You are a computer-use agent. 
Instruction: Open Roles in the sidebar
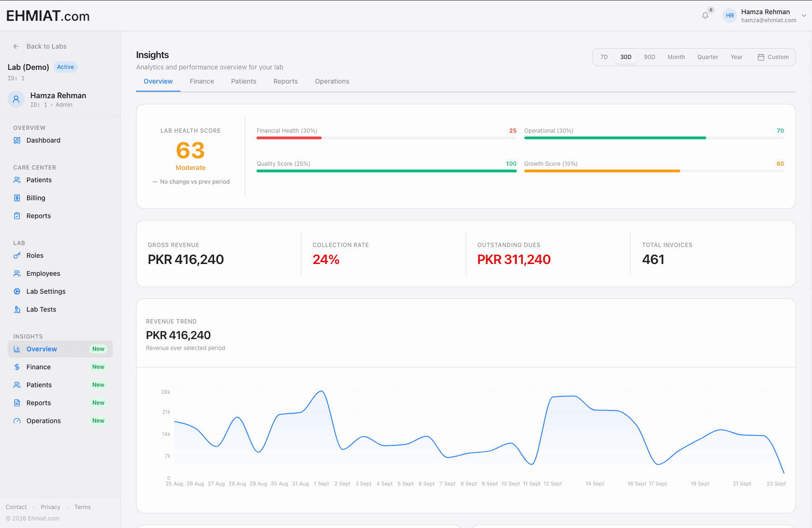(60, 255)
